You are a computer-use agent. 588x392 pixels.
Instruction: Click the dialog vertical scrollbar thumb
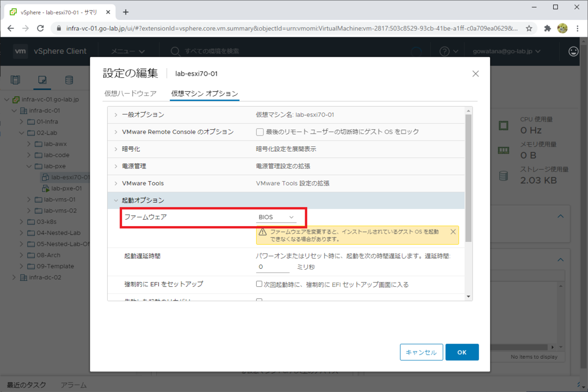point(468,178)
